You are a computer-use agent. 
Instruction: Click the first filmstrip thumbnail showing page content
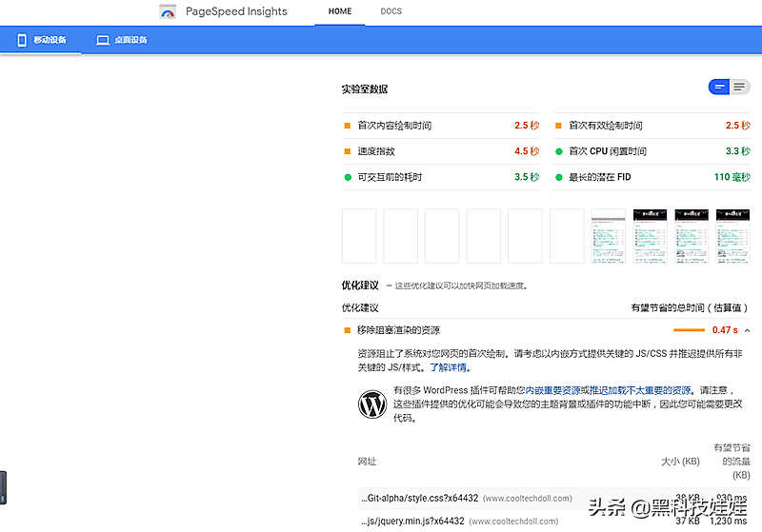coord(609,236)
